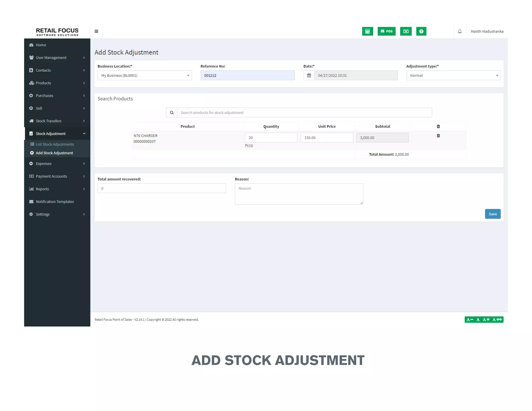Expand Purchases menu
This screenshot has height=411, width=532.
click(x=57, y=96)
